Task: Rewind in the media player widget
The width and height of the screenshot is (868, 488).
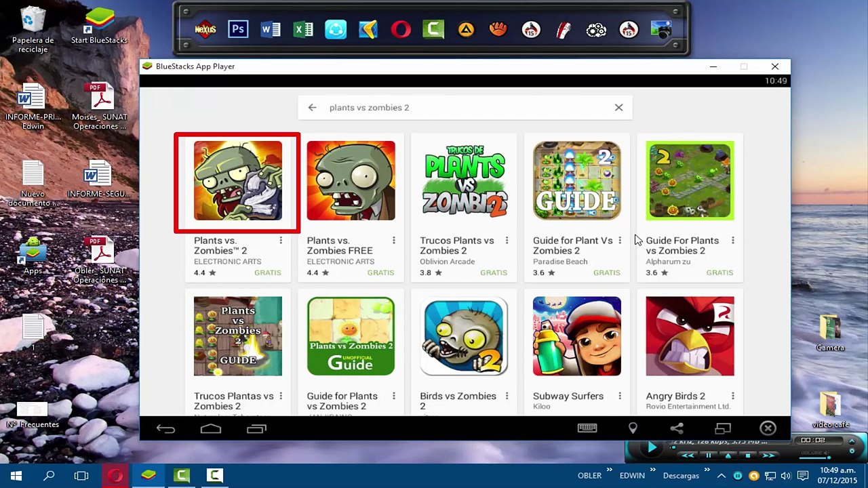Action: pos(688,455)
